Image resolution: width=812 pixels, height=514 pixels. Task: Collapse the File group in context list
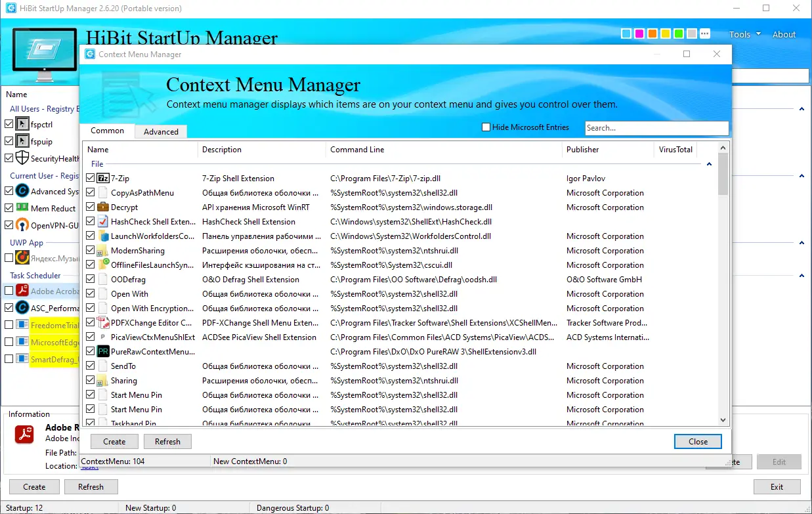pos(710,164)
